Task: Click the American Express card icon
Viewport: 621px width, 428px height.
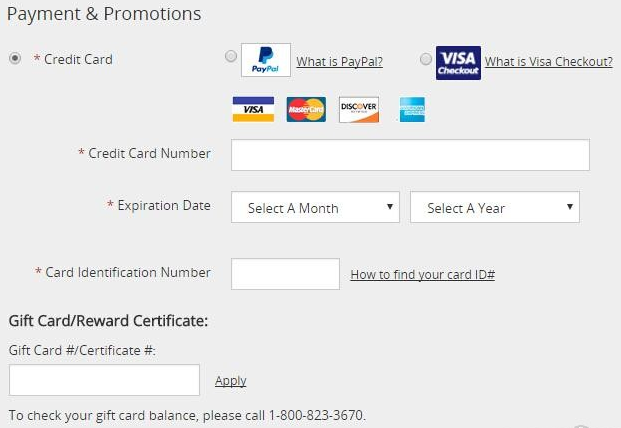Action: pos(412,110)
